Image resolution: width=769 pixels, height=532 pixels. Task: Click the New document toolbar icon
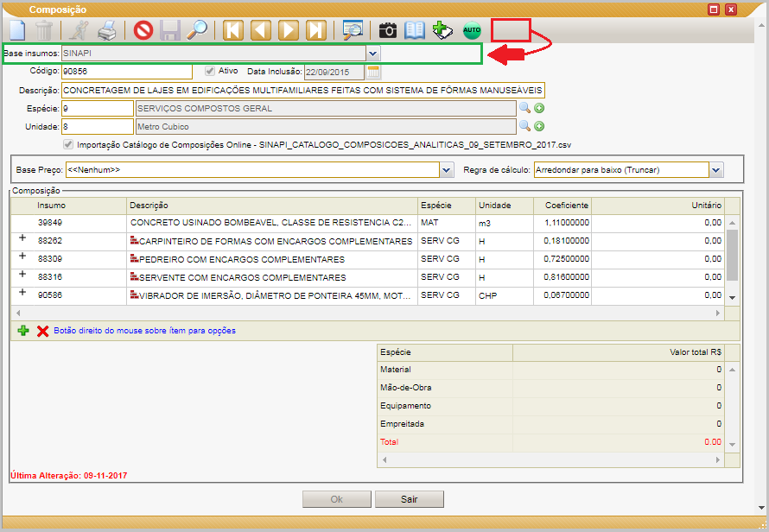coord(17,30)
